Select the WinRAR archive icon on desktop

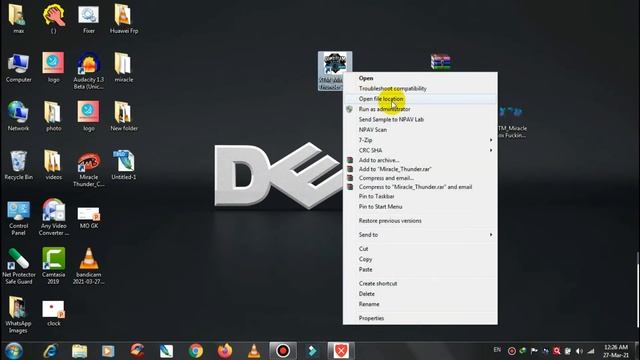point(440,62)
